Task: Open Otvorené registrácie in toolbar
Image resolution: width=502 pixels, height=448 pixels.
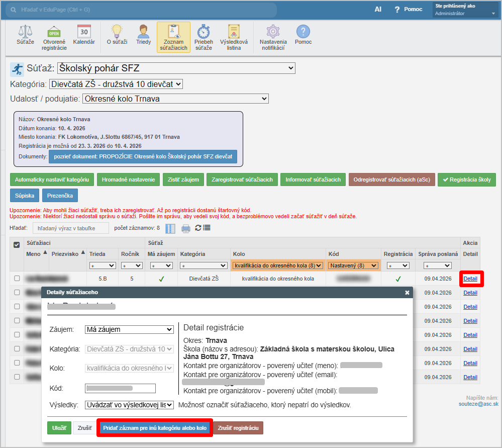Action: [54, 37]
